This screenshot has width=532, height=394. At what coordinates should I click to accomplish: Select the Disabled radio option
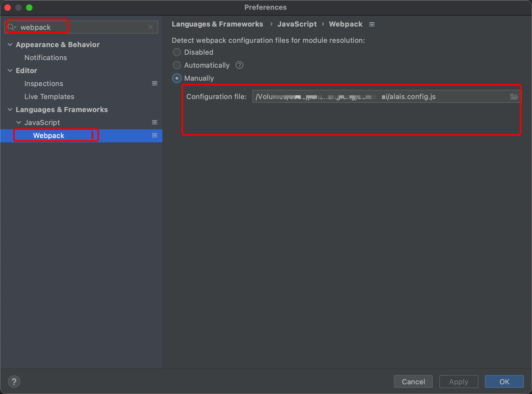coord(177,52)
